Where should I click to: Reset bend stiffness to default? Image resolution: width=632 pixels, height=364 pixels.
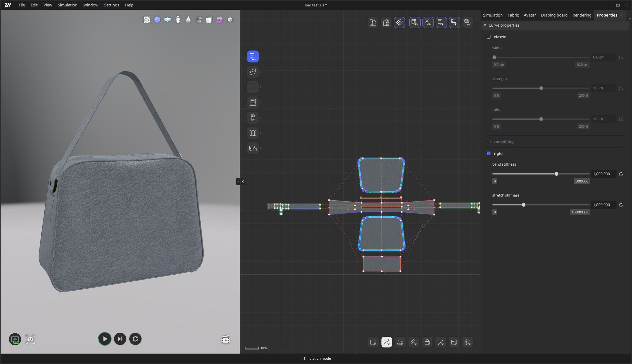pyautogui.click(x=621, y=174)
